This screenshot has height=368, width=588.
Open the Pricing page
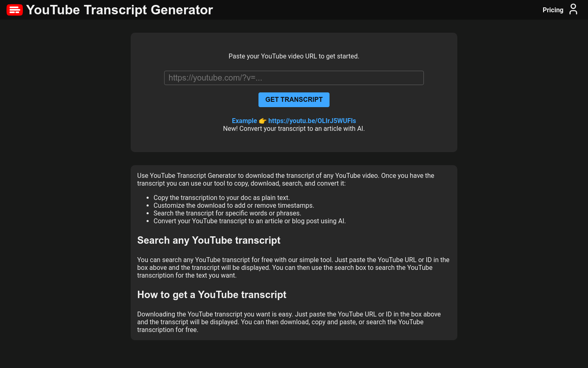[553, 10]
